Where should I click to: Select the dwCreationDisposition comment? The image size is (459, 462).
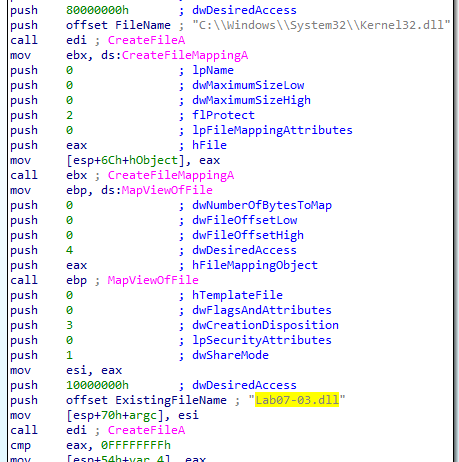(265, 325)
